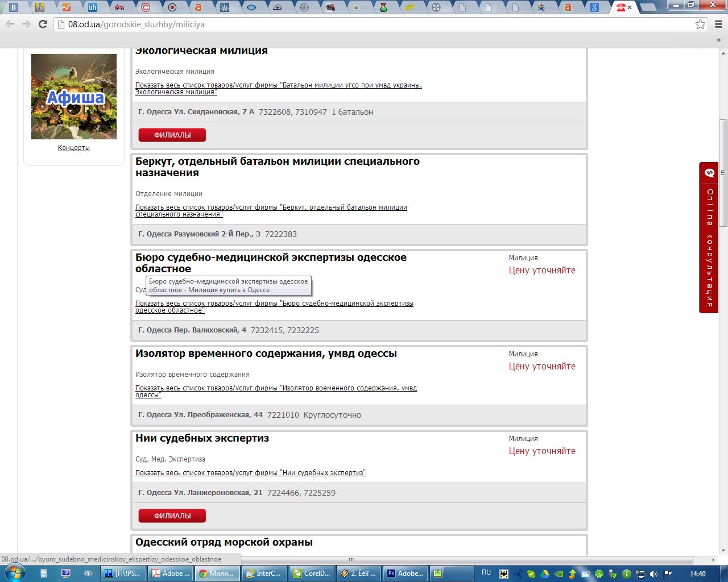Click ФИЛИАЛЫ button under Ланжероновская address

coord(172,516)
